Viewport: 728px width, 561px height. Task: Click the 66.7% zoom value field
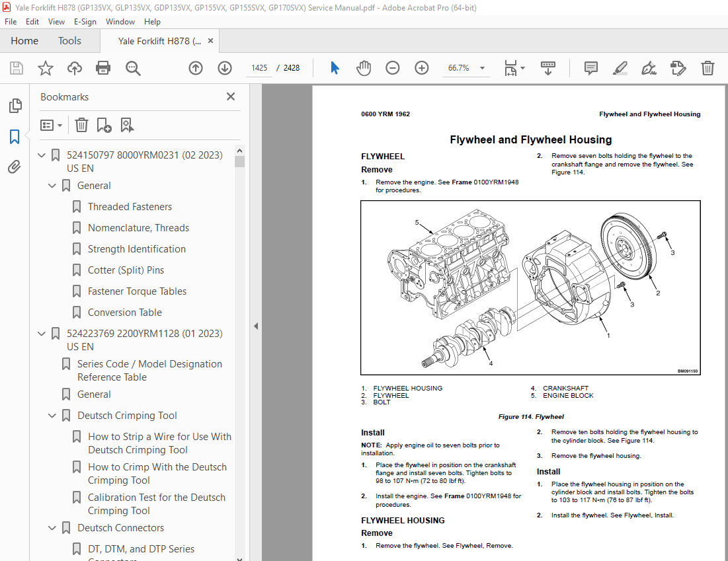point(459,68)
